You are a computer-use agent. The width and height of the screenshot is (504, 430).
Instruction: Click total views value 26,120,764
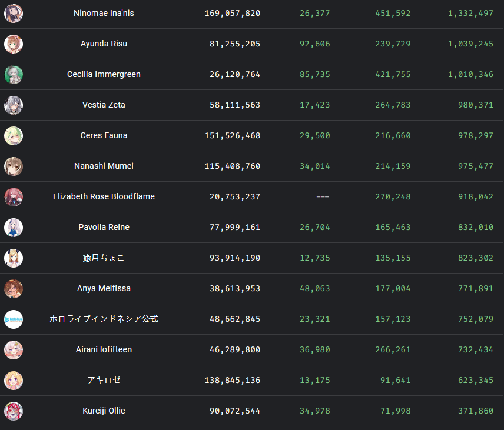235,75
